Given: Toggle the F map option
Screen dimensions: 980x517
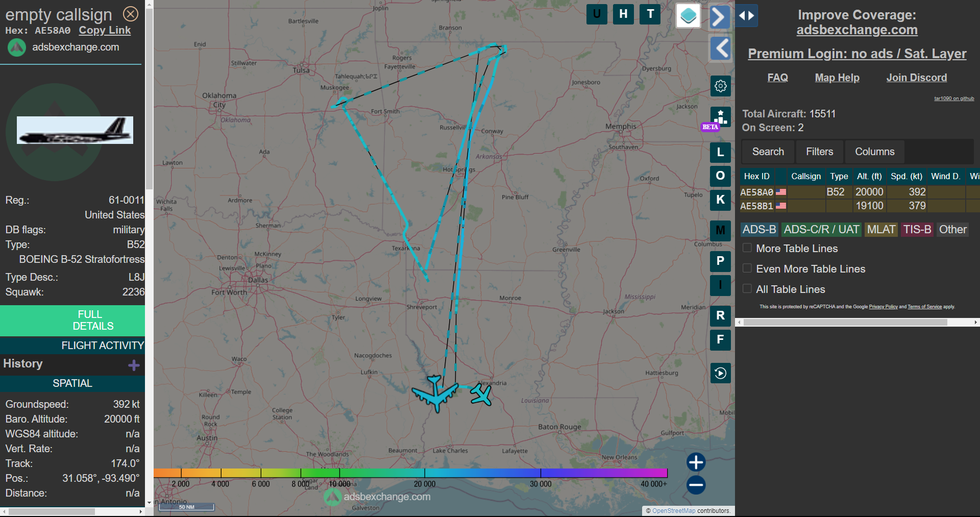Looking at the screenshot, I should (x=720, y=340).
